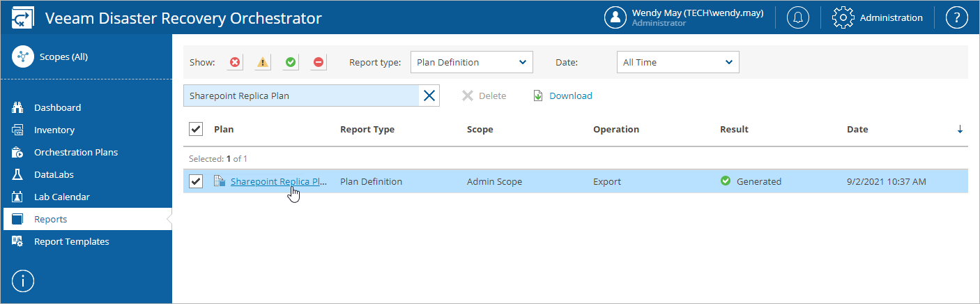Viewport: 980px width, 304px height.
Task: Uncheck the Sharepoint Replica Plan row checkbox
Action: pyautogui.click(x=197, y=181)
